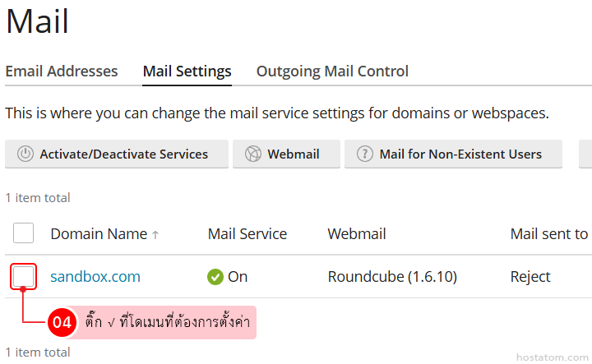Image resolution: width=592 pixels, height=364 pixels.
Task: Select the Mail Settings tab
Action: coord(187,71)
